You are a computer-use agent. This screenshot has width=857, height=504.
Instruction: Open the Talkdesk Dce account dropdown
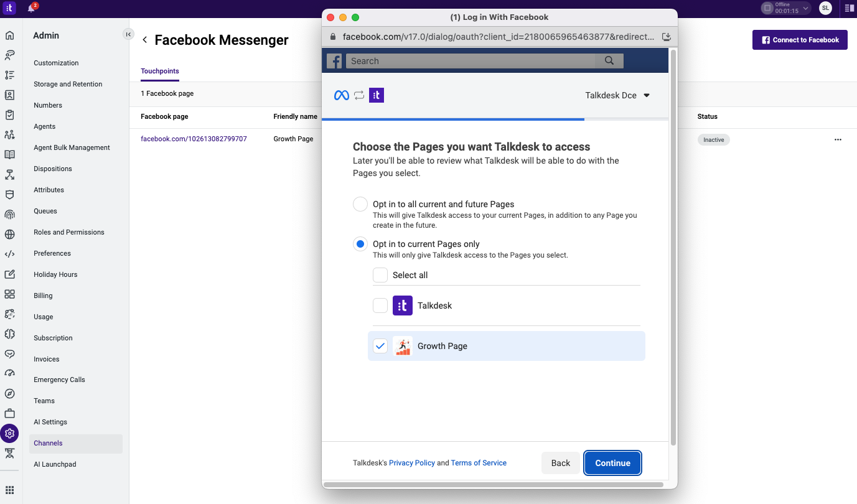coord(617,95)
